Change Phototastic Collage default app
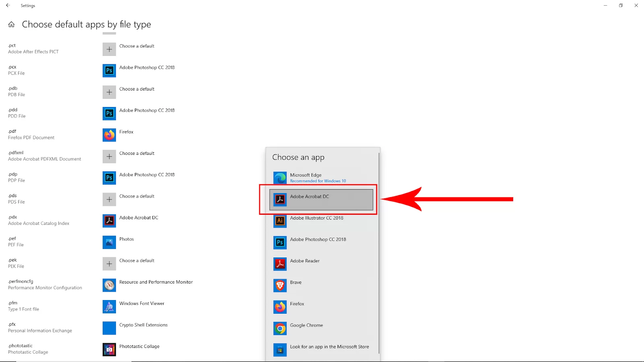 pyautogui.click(x=139, y=346)
